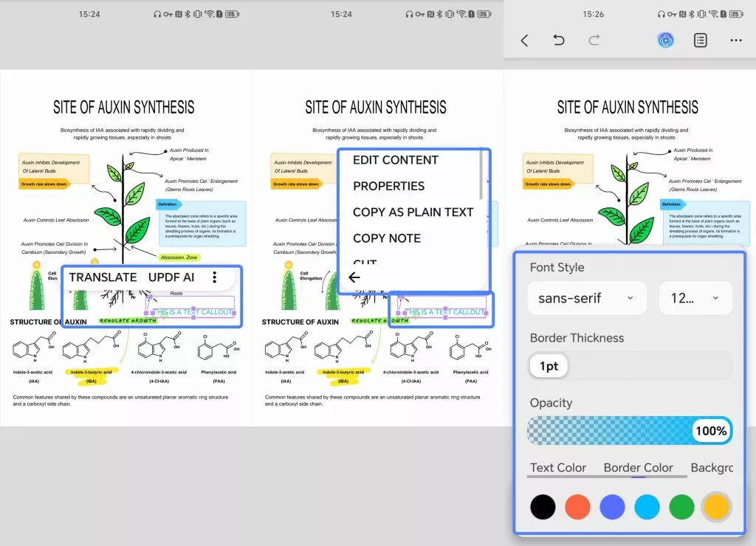756x546 pixels.
Task: Pick the green color swatch
Action: pos(681,507)
